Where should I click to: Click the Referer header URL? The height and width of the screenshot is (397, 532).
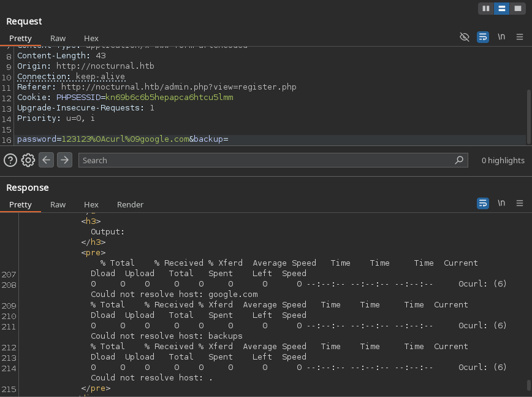179,87
